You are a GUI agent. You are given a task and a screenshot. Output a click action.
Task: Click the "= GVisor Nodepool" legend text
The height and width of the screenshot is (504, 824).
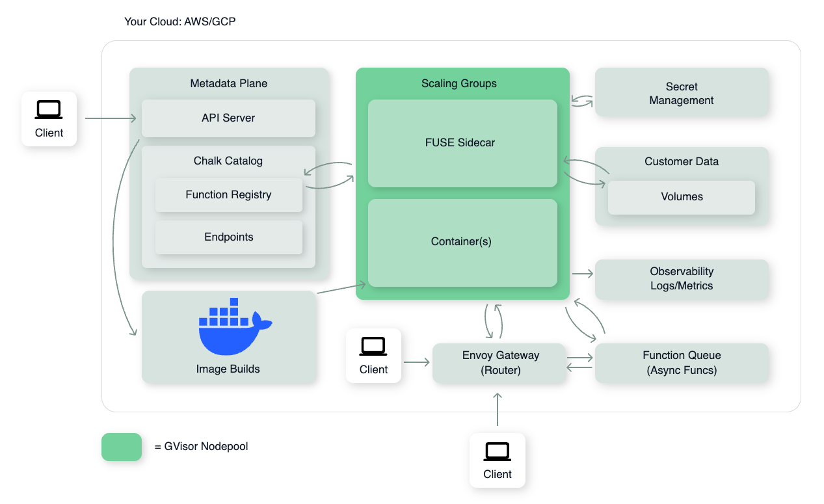point(202,447)
